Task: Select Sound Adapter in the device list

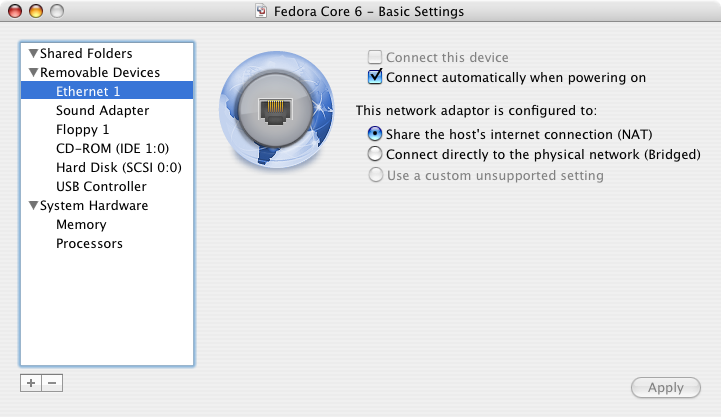Action: click(x=102, y=111)
